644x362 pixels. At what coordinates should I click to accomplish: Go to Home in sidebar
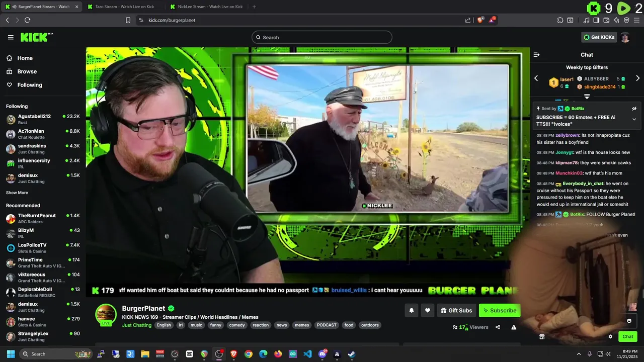tap(24, 58)
